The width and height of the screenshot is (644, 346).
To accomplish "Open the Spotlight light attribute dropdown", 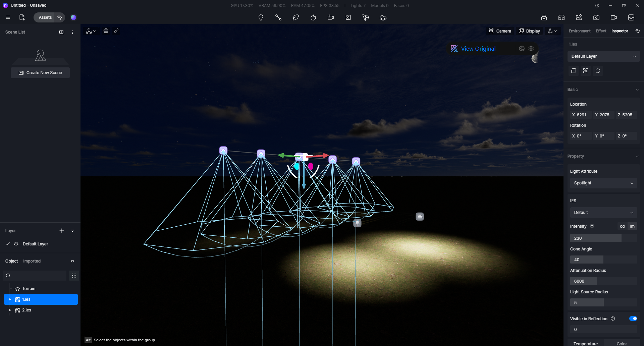I will pyautogui.click(x=604, y=183).
